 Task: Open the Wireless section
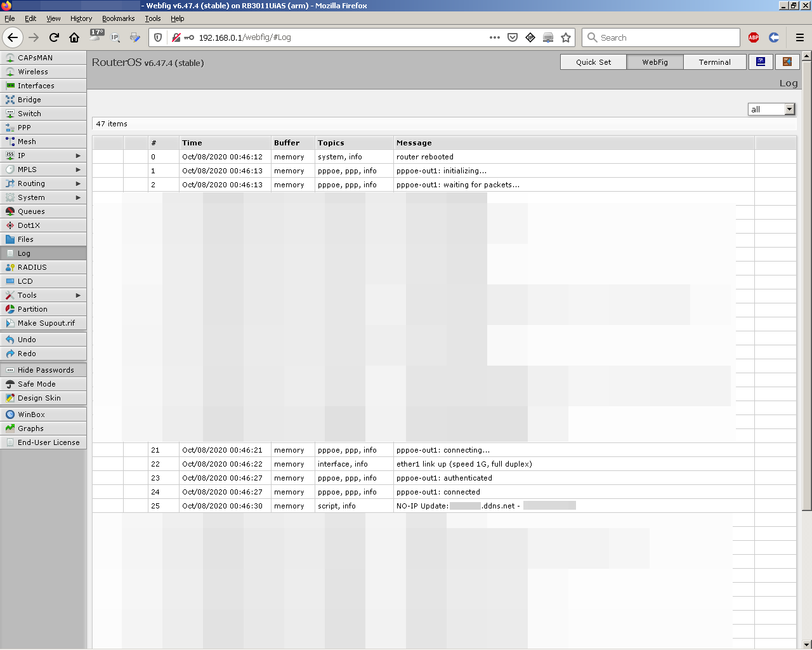(43, 72)
